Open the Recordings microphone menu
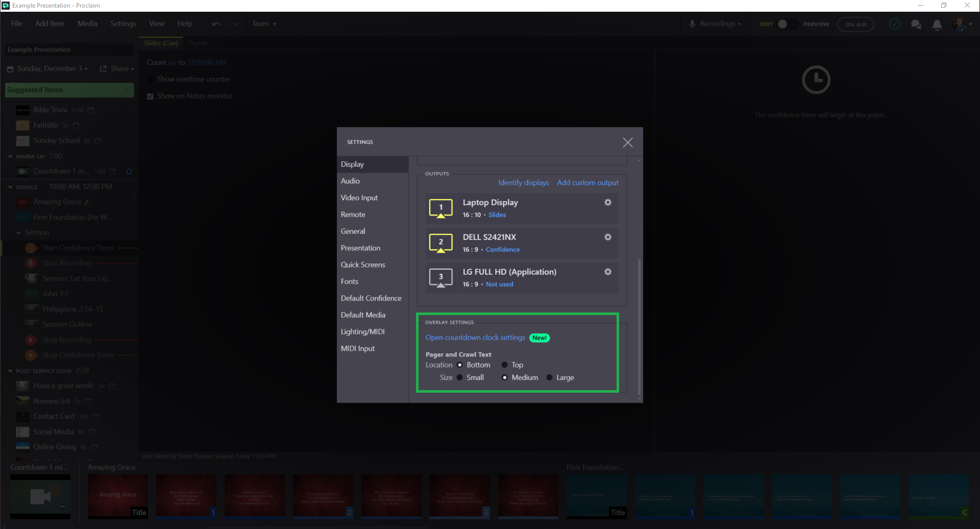Image resolution: width=980 pixels, height=529 pixels. click(x=715, y=23)
